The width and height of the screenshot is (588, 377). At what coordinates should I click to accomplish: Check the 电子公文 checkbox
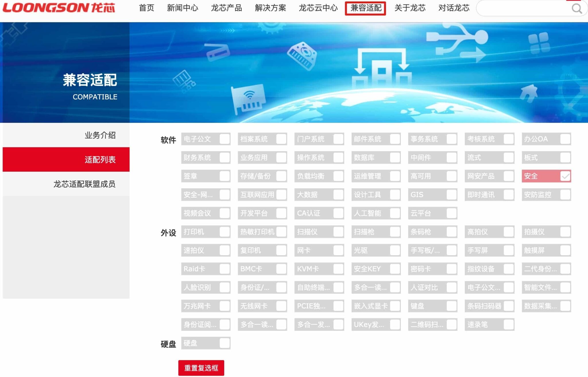coord(224,139)
